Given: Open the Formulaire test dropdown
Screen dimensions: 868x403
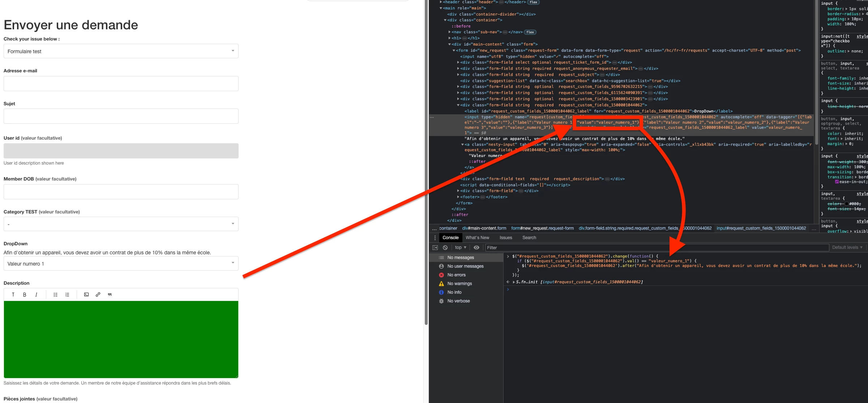Looking at the screenshot, I should 121,51.
